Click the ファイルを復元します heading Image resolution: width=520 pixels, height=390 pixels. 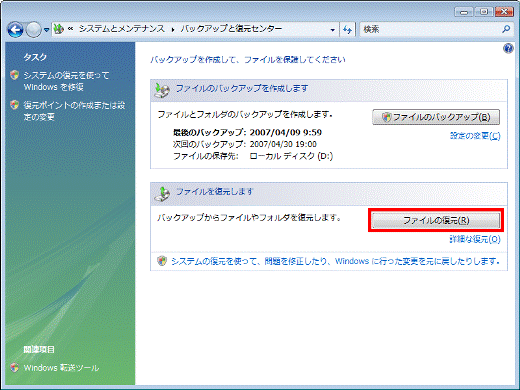[214, 192]
